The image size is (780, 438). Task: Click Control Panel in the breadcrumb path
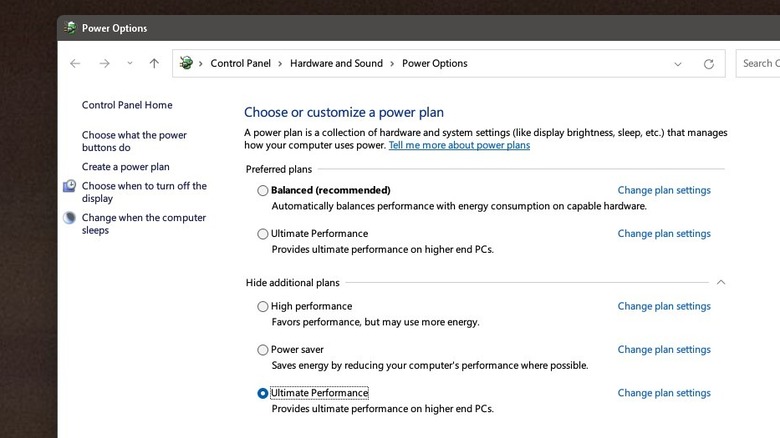[240, 63]
